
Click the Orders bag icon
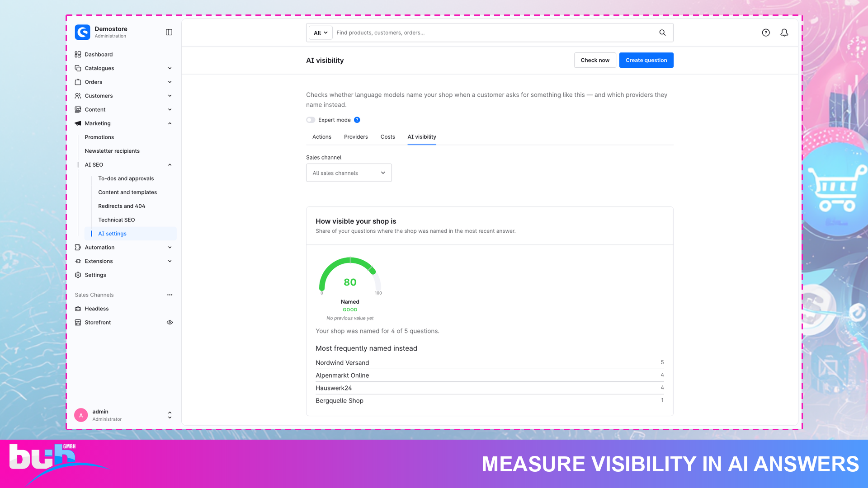(78, 82)
